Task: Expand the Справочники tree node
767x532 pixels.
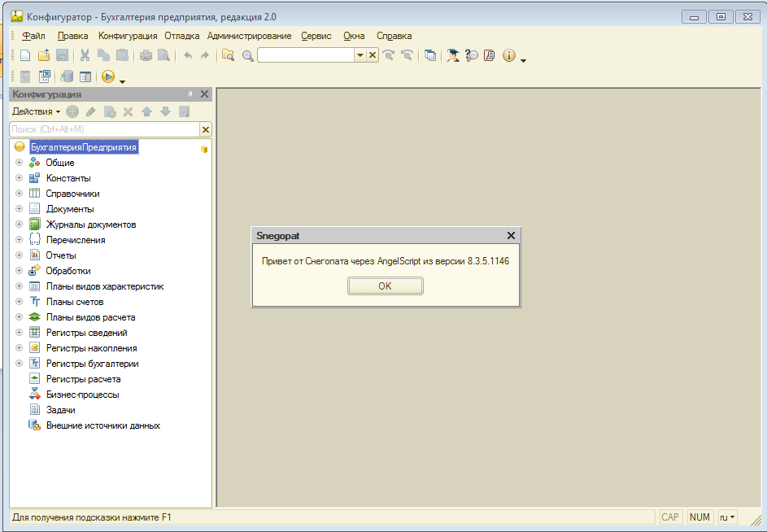Action: pos(19,194)
